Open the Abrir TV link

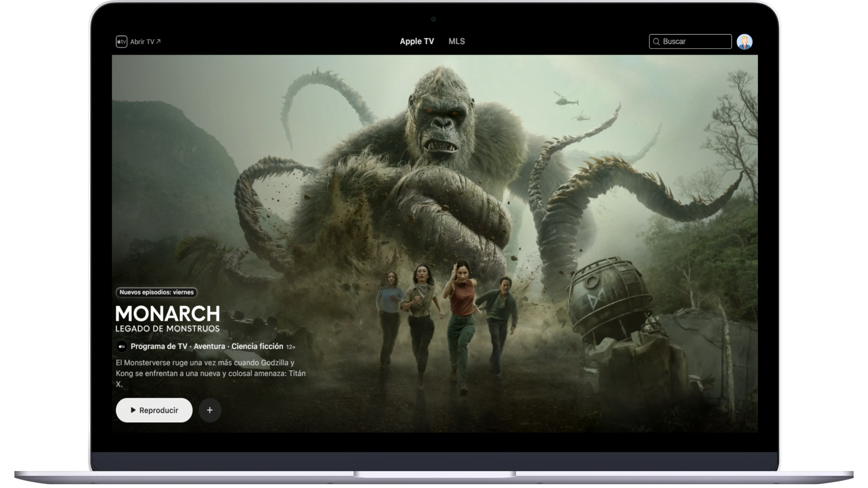click(x=145, y=42)
